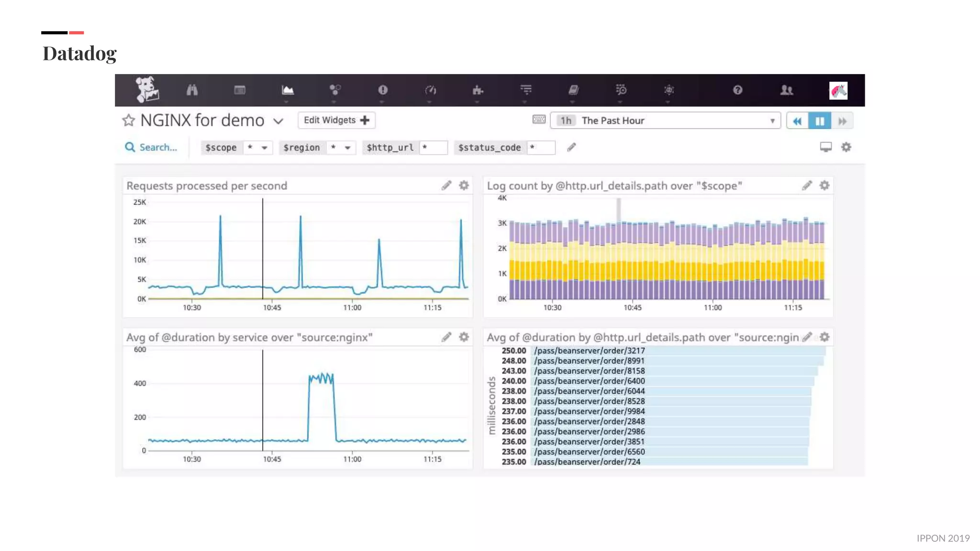The image size is (980, 551).
Task: Open the Synthetics robot icon
Action: pos(669,90)
